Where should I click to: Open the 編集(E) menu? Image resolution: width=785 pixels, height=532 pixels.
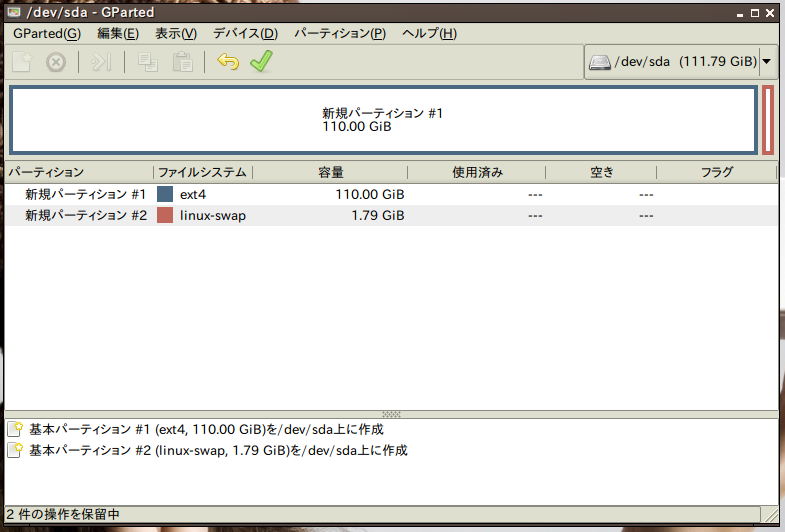tap(118, 34)
